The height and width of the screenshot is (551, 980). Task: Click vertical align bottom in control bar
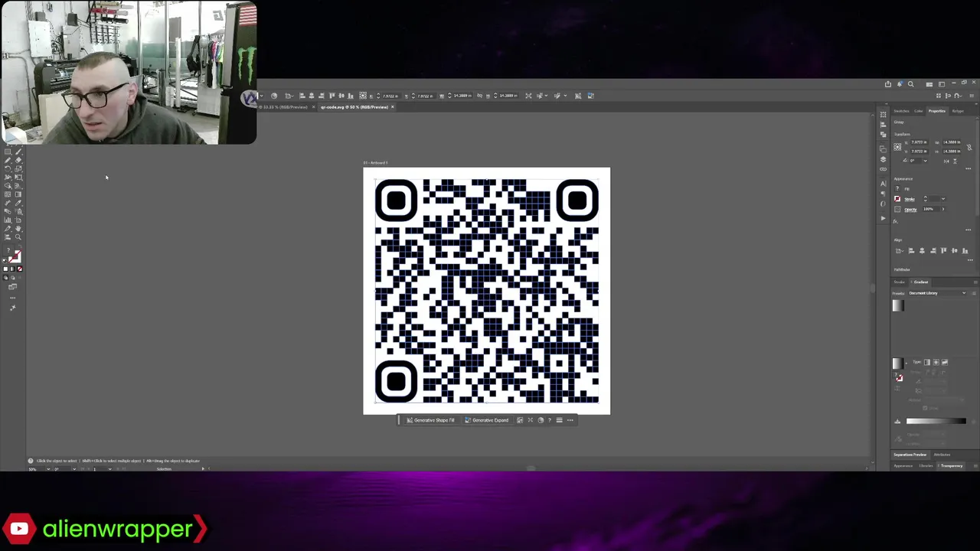point(350,96)
